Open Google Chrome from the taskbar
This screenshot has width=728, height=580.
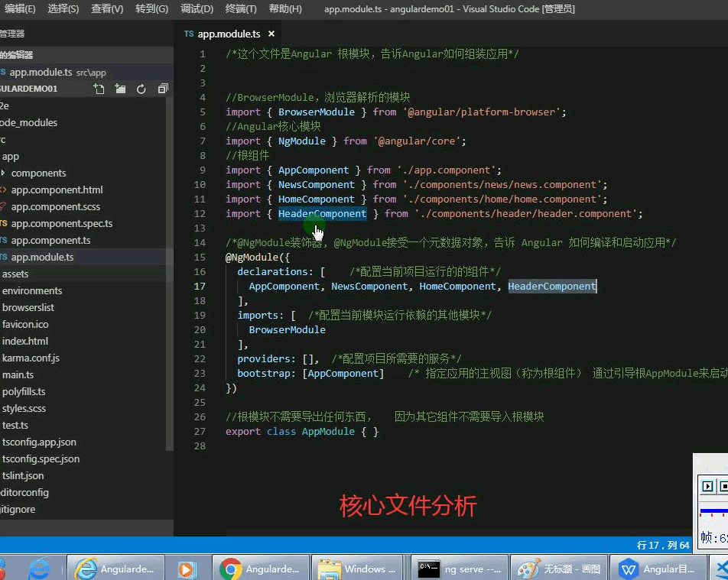[261, 569]
